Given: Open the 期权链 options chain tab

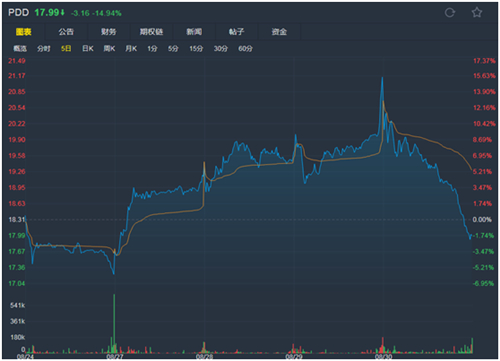Looking at the screenshot, I should coord(151,32).
